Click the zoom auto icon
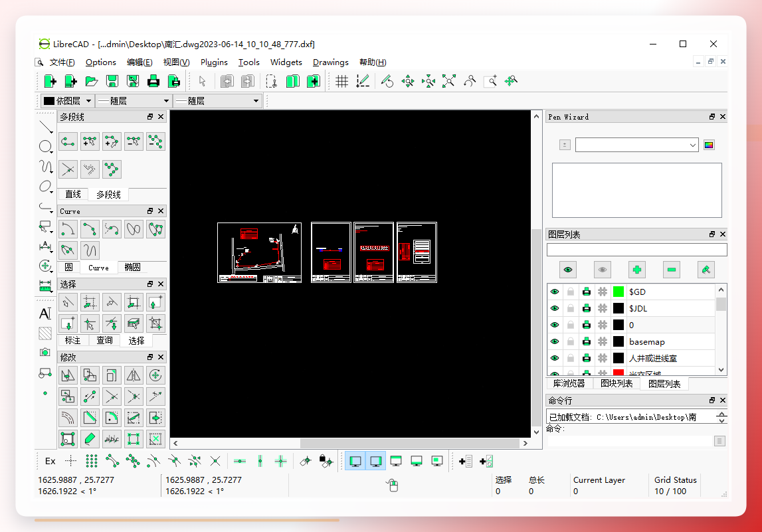 click(448, 81)
